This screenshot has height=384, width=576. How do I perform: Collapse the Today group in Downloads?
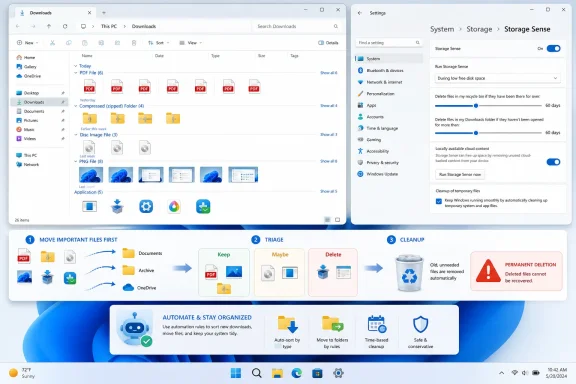(76, 66)
